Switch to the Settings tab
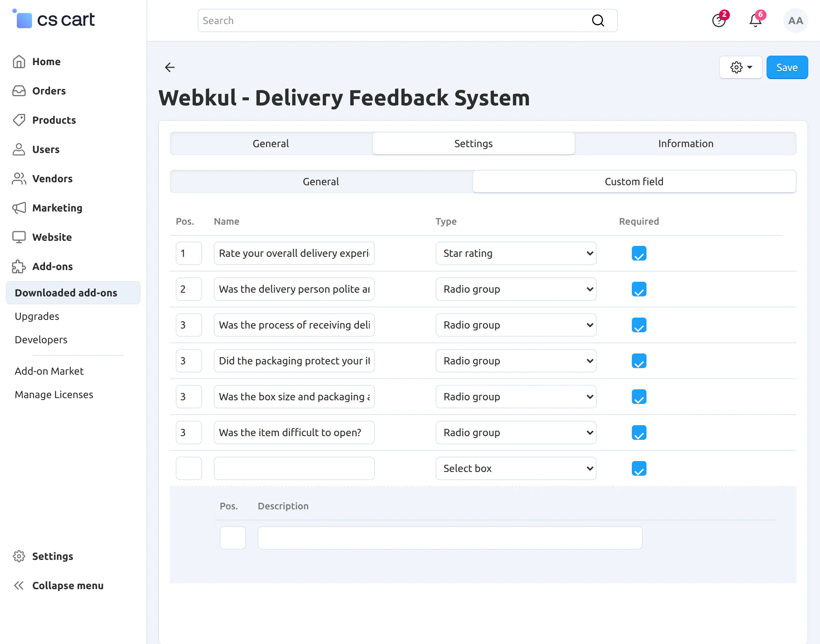 (473, 143)
